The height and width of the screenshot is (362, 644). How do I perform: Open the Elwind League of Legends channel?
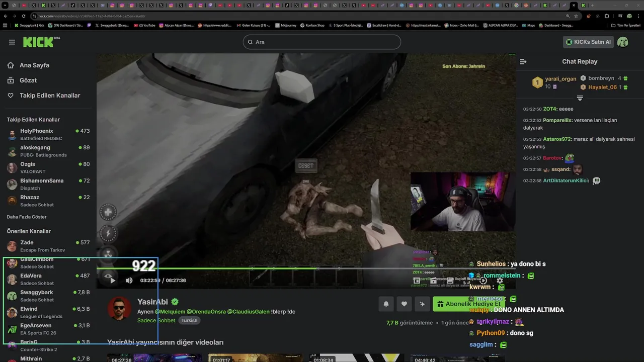tap(48, 312)
